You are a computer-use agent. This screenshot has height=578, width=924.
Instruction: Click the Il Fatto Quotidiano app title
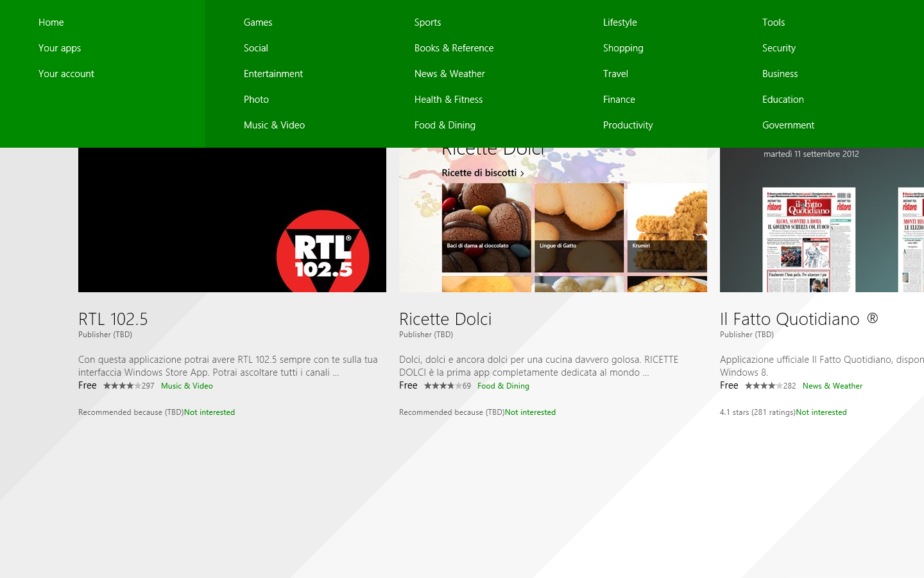tap(799, 319)
